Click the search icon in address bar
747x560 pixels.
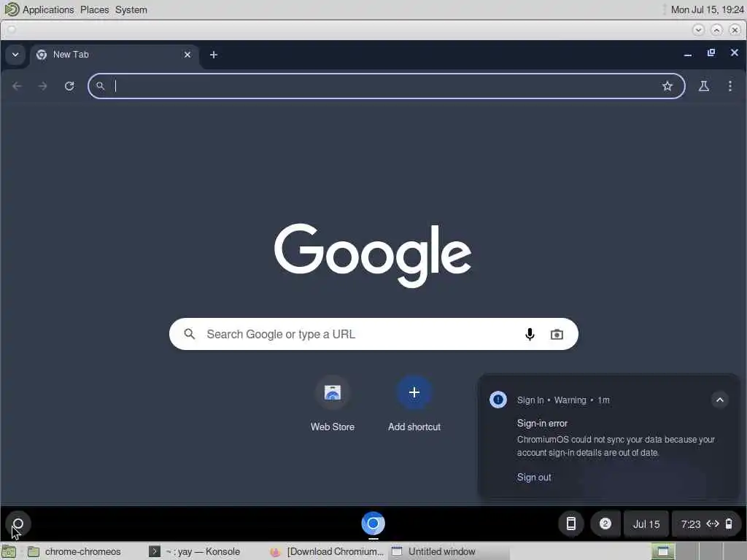(100, 86)
